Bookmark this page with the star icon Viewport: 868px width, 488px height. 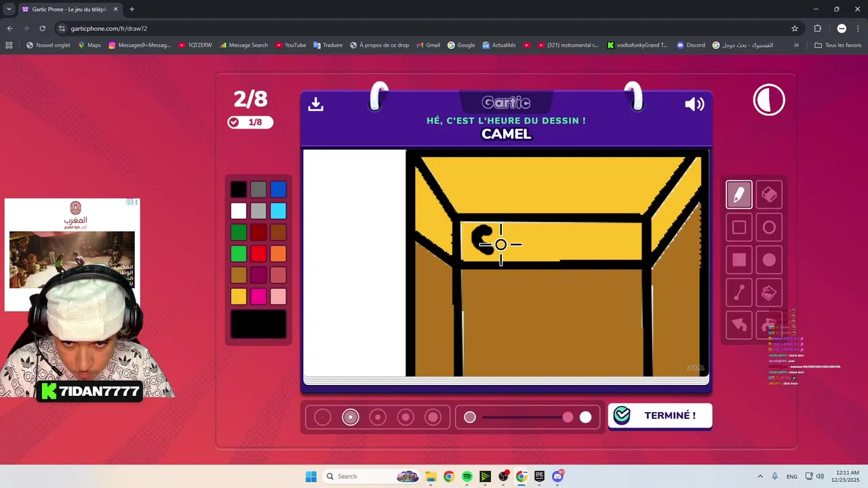[x=795, y=28]
